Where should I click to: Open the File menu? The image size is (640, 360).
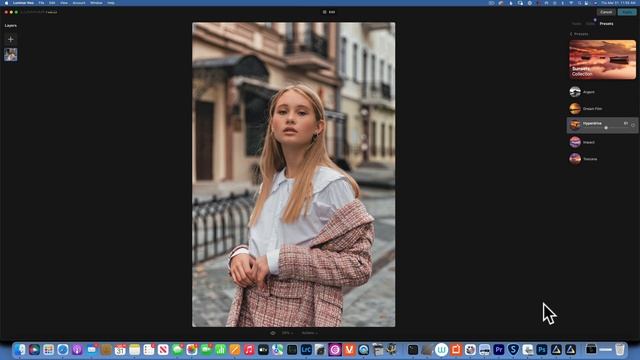[41, 3]
